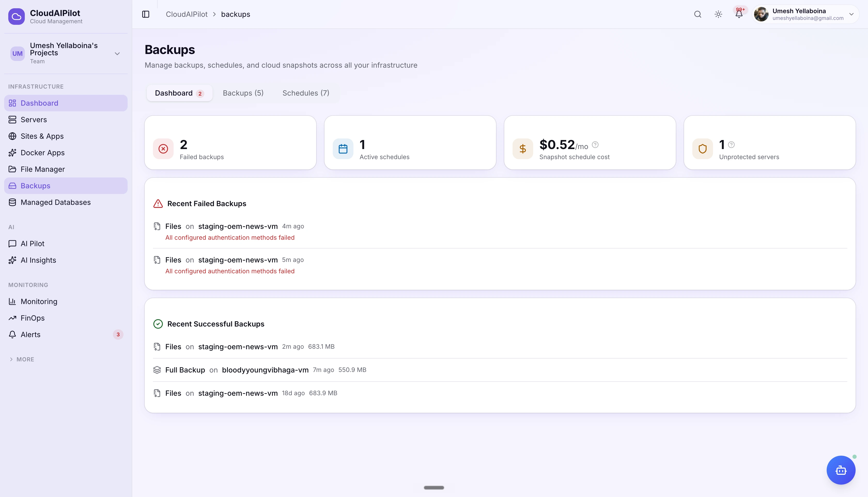This screenshot has width=868, height=497.
Task: Click the UM team avatar badge
Action: (17, 53)
